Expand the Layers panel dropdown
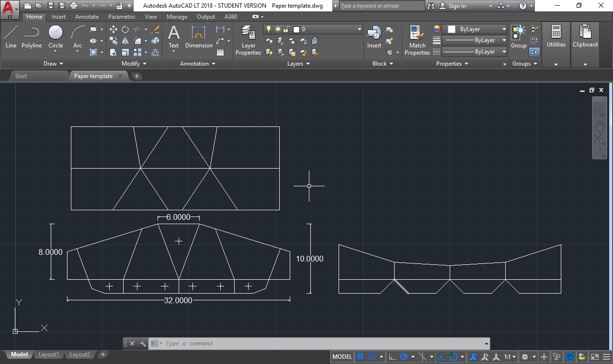 [x=298, y=64]
